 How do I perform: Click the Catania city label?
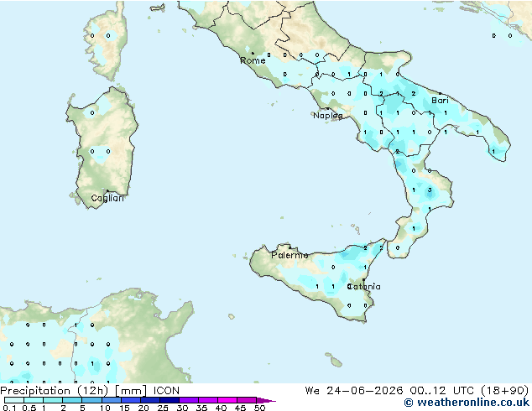(x=363, y=287)
